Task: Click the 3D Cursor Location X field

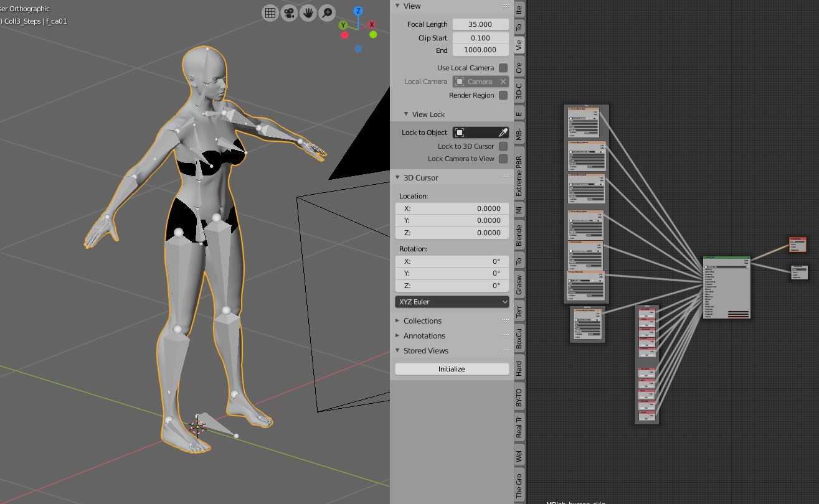Action: point(452,208)
